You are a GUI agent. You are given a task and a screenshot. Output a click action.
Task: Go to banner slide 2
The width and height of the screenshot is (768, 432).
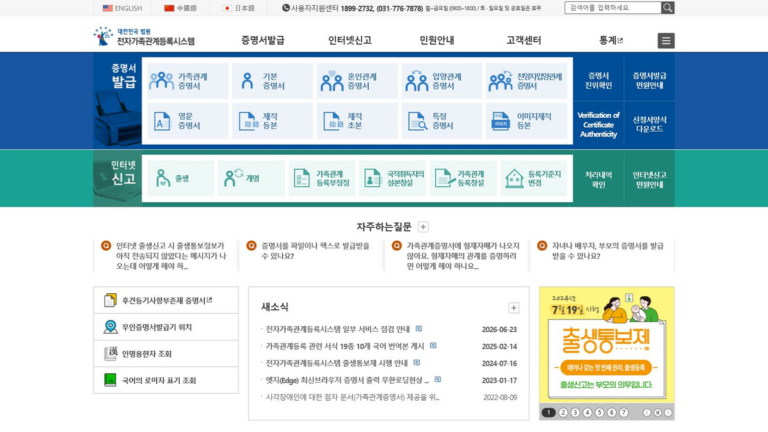(563, 412)
